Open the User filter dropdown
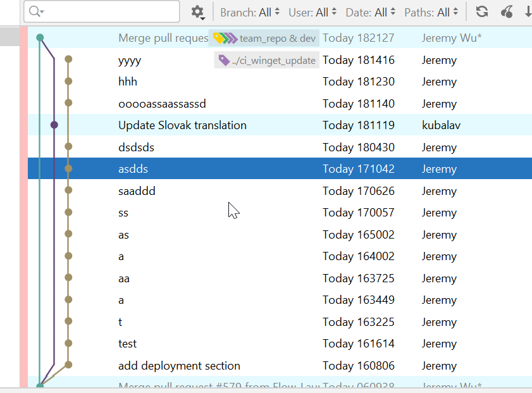The image size is (532, 393). 312,13
